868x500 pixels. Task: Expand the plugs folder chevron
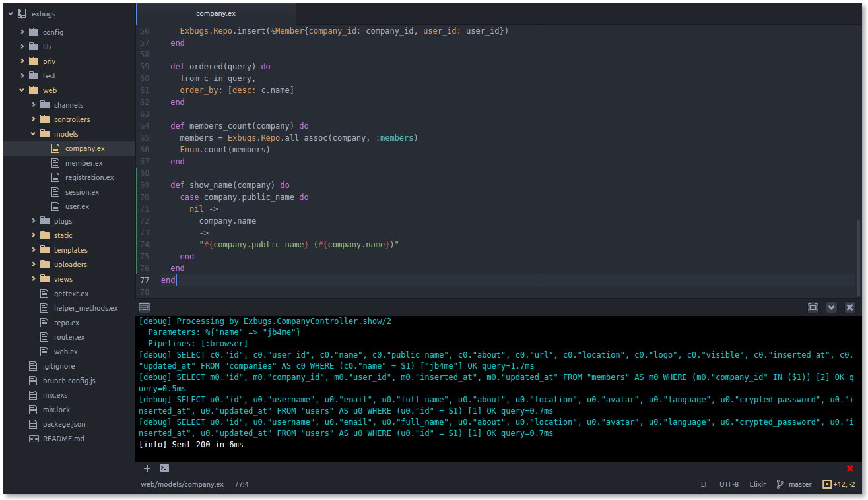coord(33,220)
